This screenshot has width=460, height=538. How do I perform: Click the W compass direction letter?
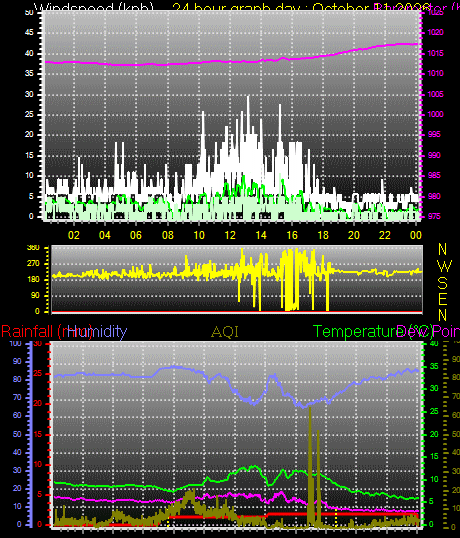point(445,266)
